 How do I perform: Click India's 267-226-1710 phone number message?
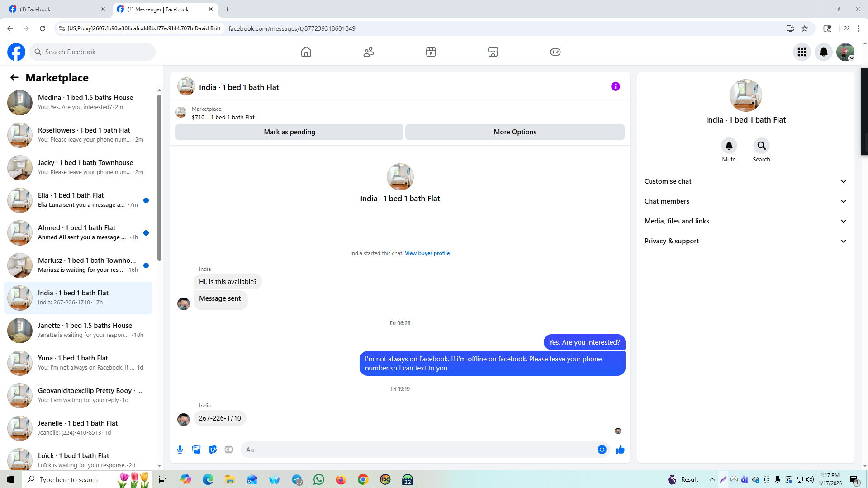[x=220, y=418]
